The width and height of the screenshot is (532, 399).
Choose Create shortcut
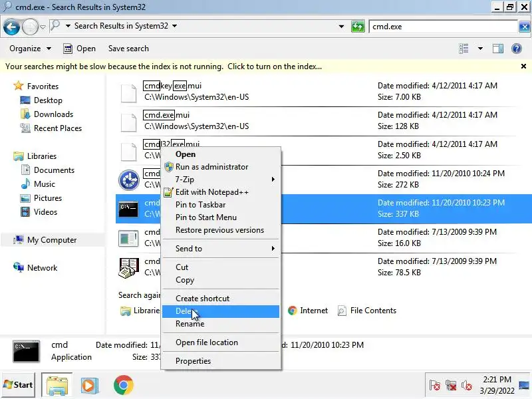click(x=221, y=299)
